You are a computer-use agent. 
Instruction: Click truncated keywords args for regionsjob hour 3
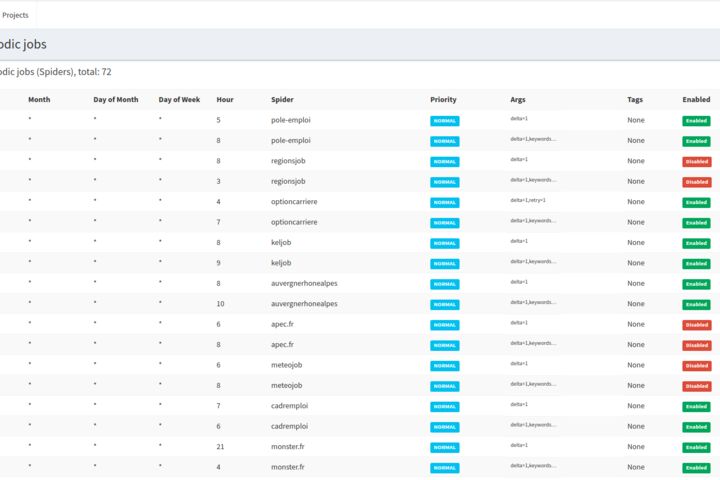533,180
